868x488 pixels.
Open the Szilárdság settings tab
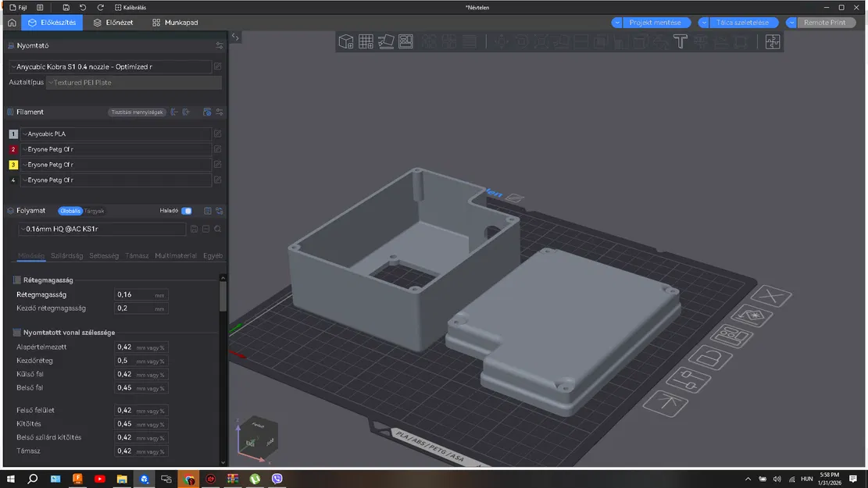[67, 255]
